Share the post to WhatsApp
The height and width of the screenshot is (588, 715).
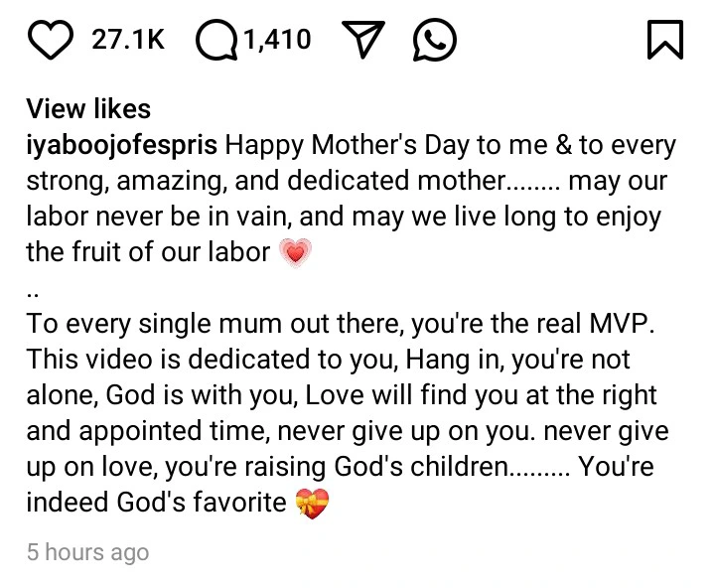point(435,40)
